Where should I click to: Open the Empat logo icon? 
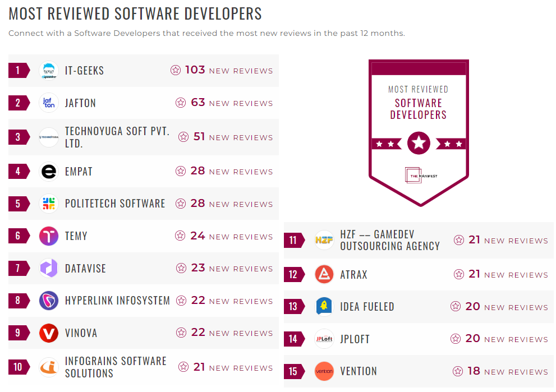click(49, 171)
